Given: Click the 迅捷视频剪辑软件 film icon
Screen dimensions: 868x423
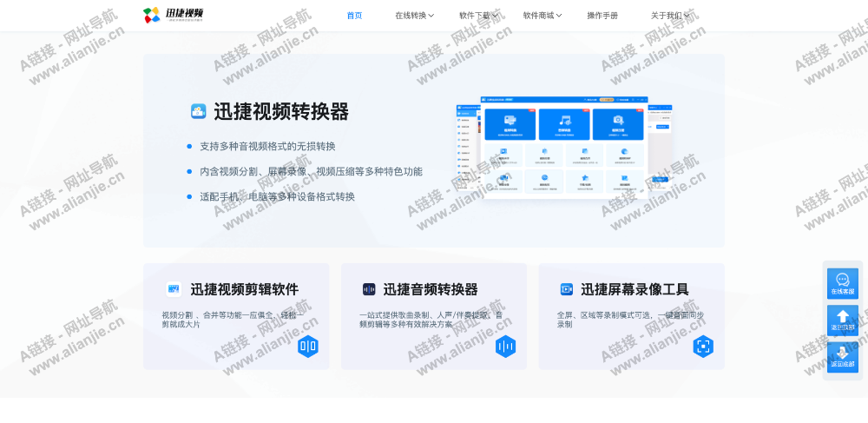Looking at the screenshot, I should [x=174, y=289].
